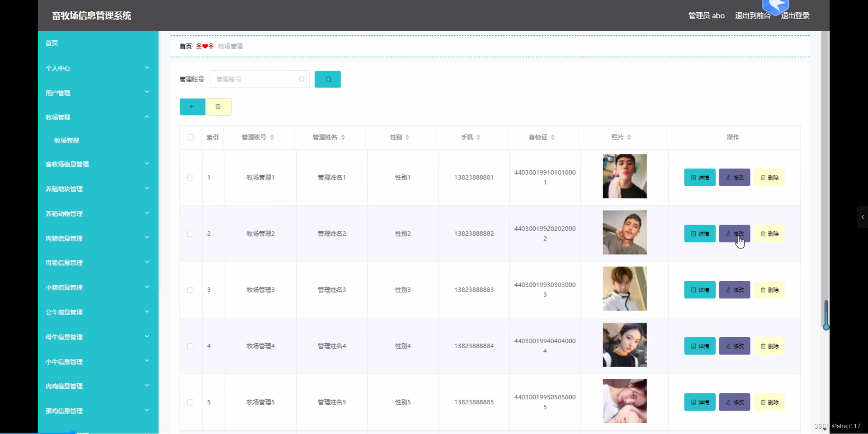Sort table by 管理账号 column arrows

[x=272, y=137]
